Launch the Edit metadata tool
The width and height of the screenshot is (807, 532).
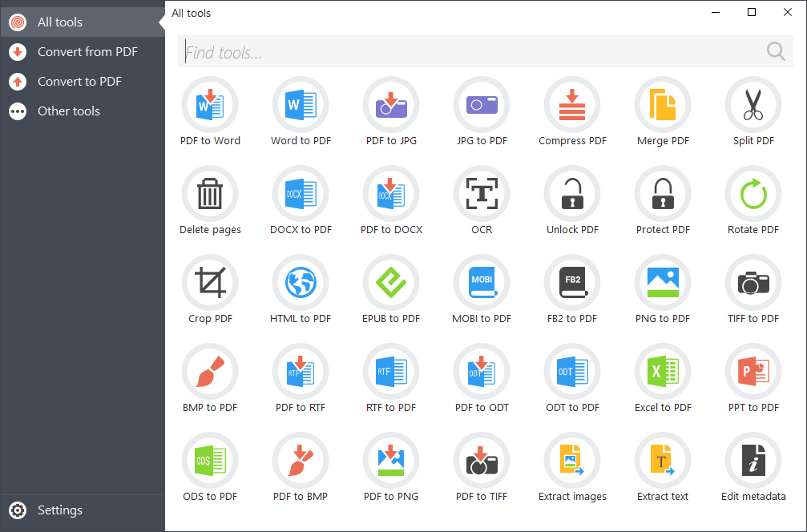tap(753, 468)
